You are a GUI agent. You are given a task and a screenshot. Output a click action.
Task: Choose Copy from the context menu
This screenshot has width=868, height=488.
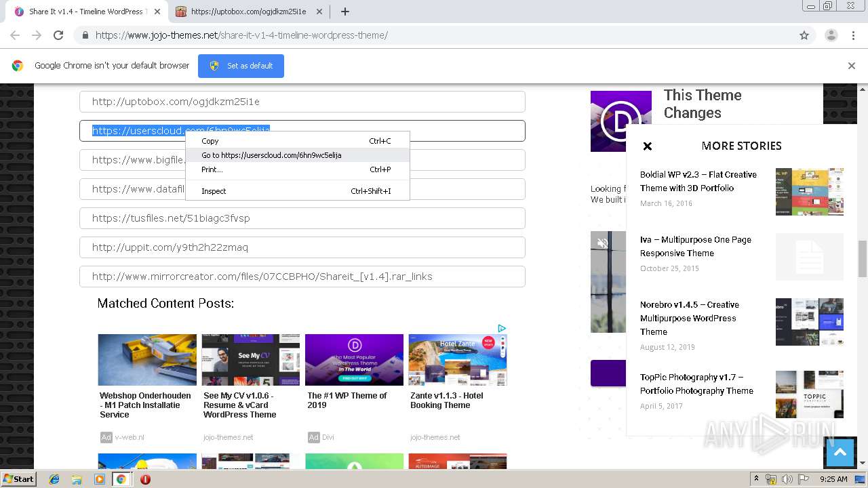[298, 141]
